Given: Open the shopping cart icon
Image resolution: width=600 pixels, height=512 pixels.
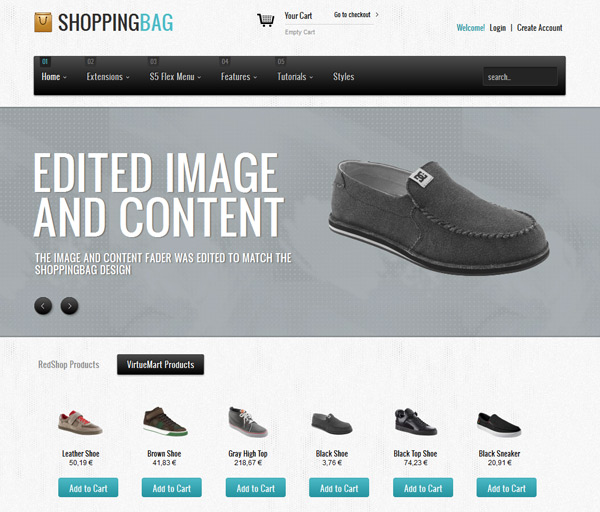Looking at the screenshot, I should click(266, 20).
